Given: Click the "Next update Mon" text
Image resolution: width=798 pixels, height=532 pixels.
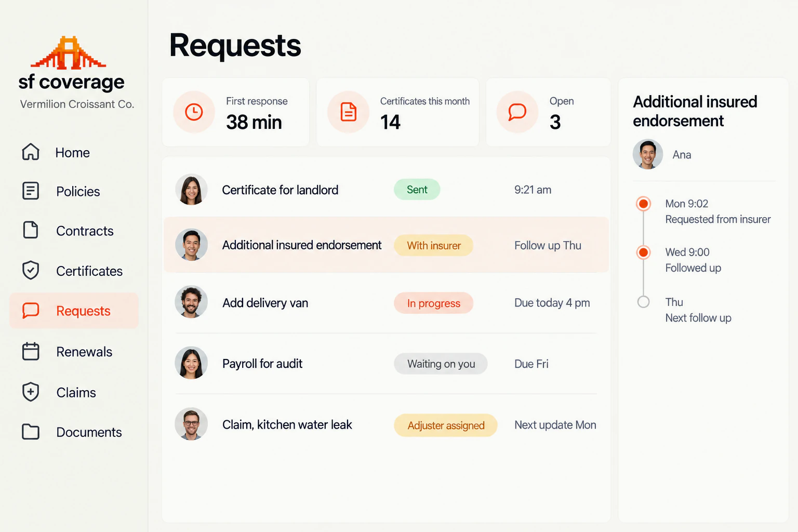Looking at the screenshot, I should pyautogui.click(x=555, y=425).
